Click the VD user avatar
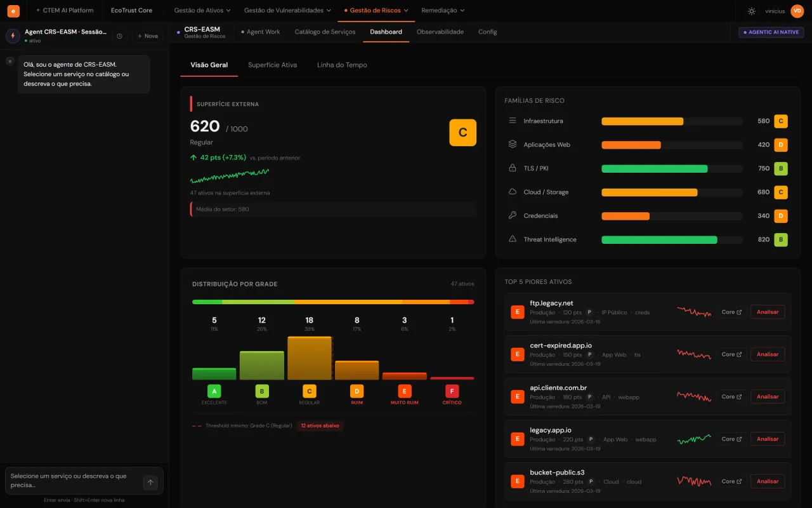The image size is (812, 508). tap(797, 11)
